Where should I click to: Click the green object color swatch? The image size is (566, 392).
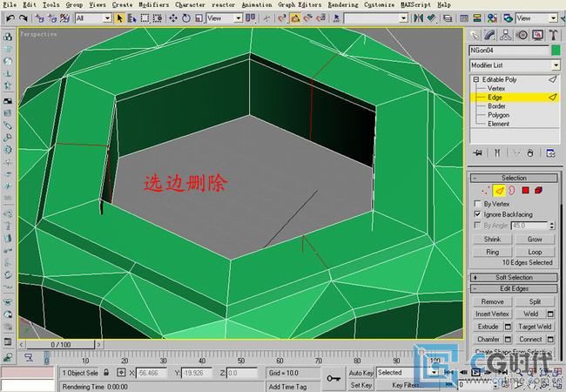pyautogui.click(x=555, y=51)
